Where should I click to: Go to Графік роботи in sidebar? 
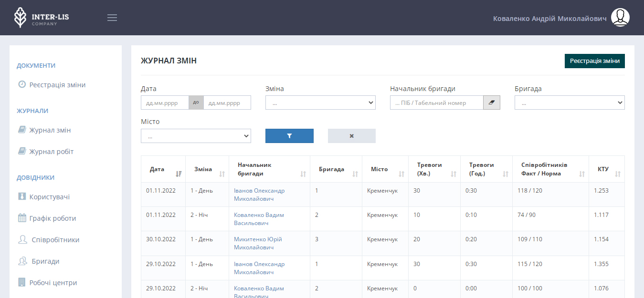53,218
